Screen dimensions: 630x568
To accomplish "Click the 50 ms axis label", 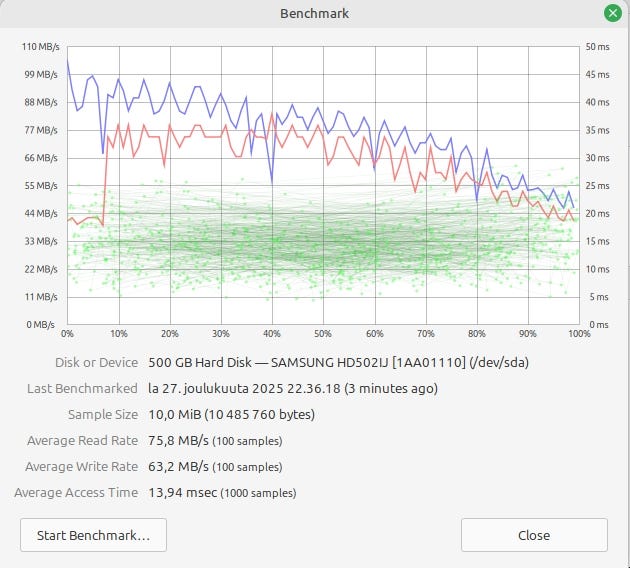I will pos(597,47).
